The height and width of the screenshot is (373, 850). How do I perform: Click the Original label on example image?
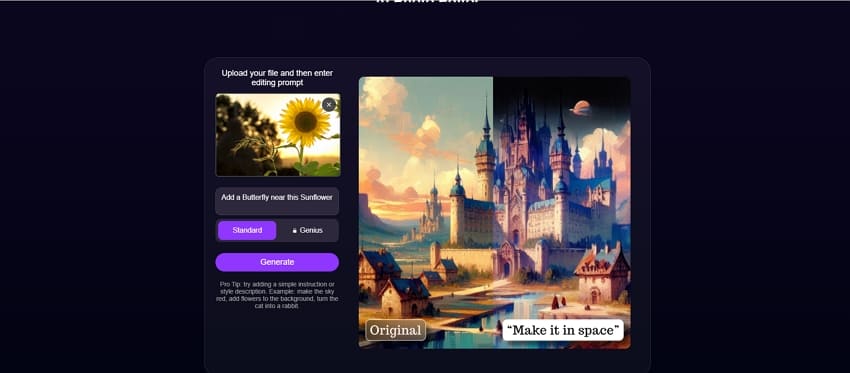(x=396, y=330)
